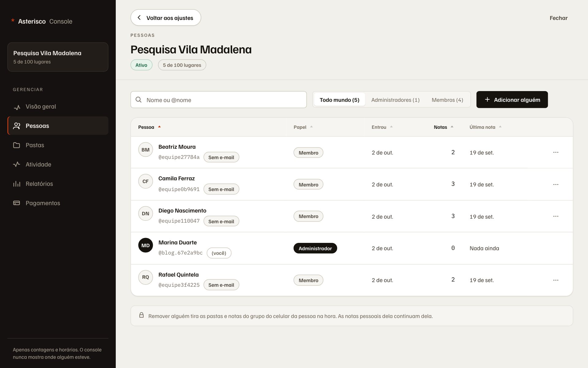Click Adicionar alguém button

(x=512, y=99)
